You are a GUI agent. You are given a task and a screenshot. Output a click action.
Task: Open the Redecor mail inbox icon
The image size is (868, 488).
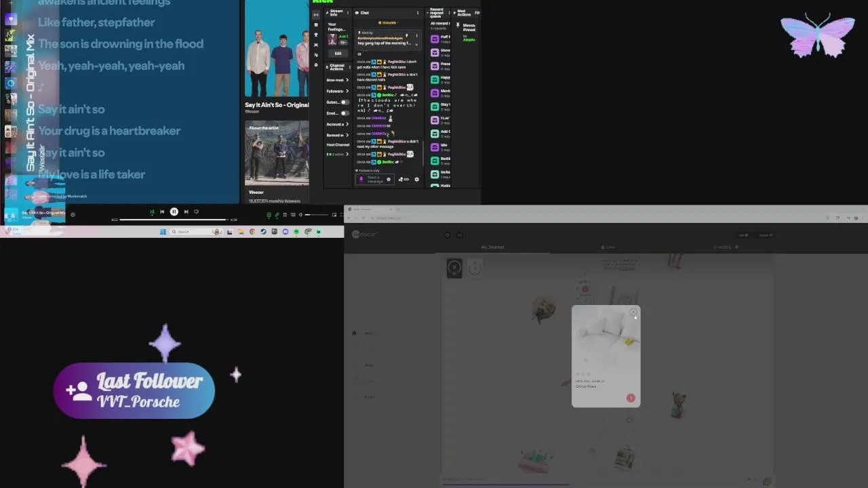tap(460, 235)
